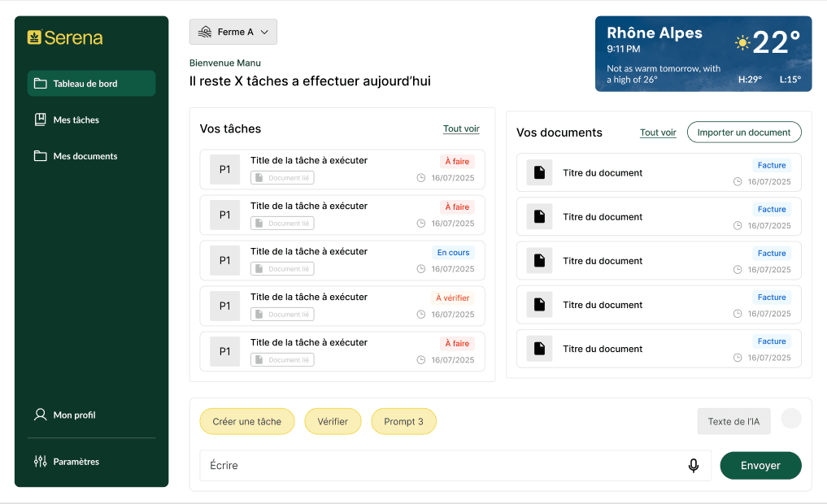Image resolution: width=827 pixels, height=504 pixels.
Task: Click the Créer une tâche prompt chip
Action: coord(247,421)
